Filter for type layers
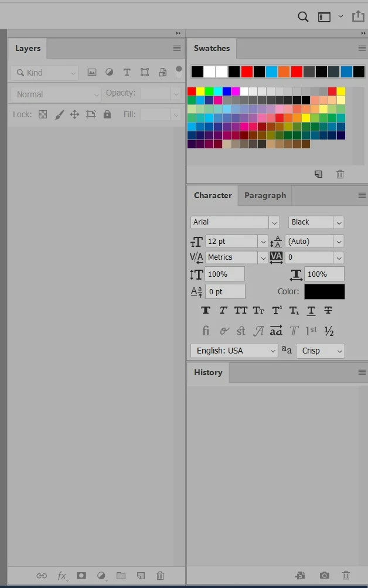This screenshot has width=368, height=588. coord(127,72)
